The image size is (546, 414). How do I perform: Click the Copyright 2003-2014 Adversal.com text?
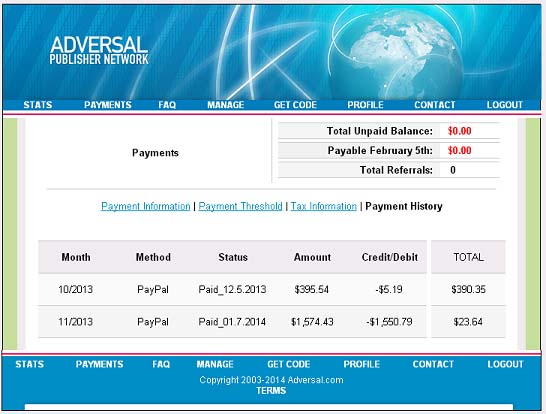coord(271,380)
